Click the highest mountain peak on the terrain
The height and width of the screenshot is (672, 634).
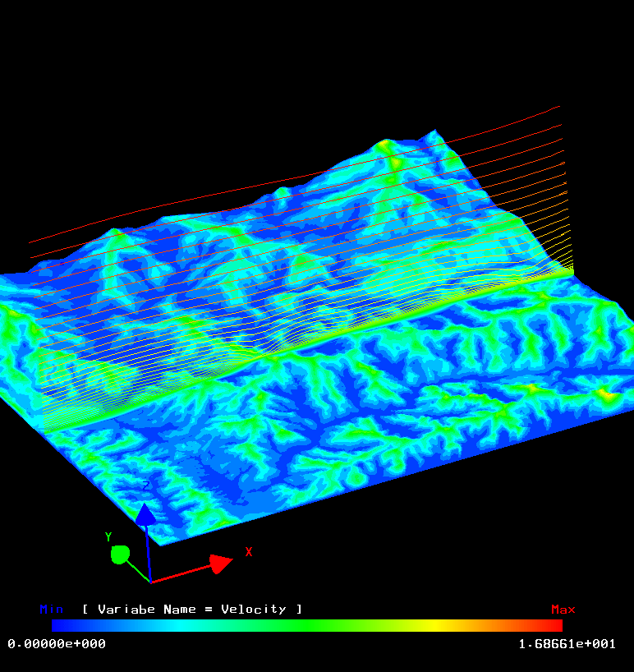click(385, 145)
